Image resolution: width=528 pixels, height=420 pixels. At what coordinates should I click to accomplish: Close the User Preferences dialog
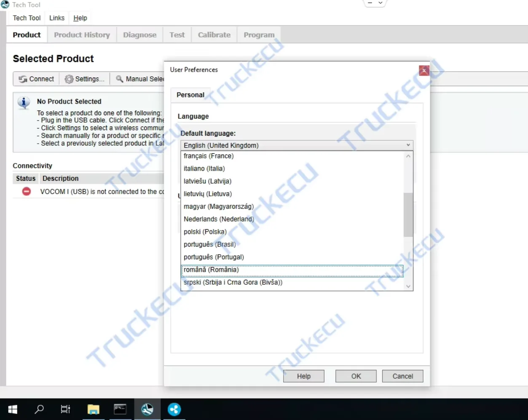click(424, 70)
